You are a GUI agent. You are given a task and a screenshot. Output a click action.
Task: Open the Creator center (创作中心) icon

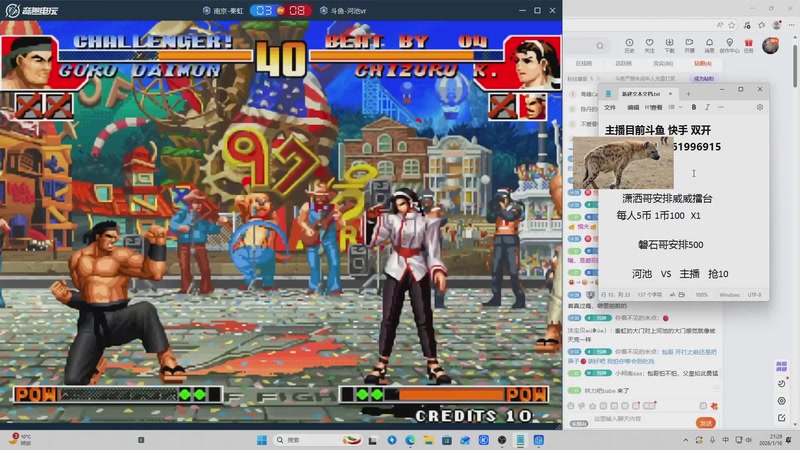730,45
